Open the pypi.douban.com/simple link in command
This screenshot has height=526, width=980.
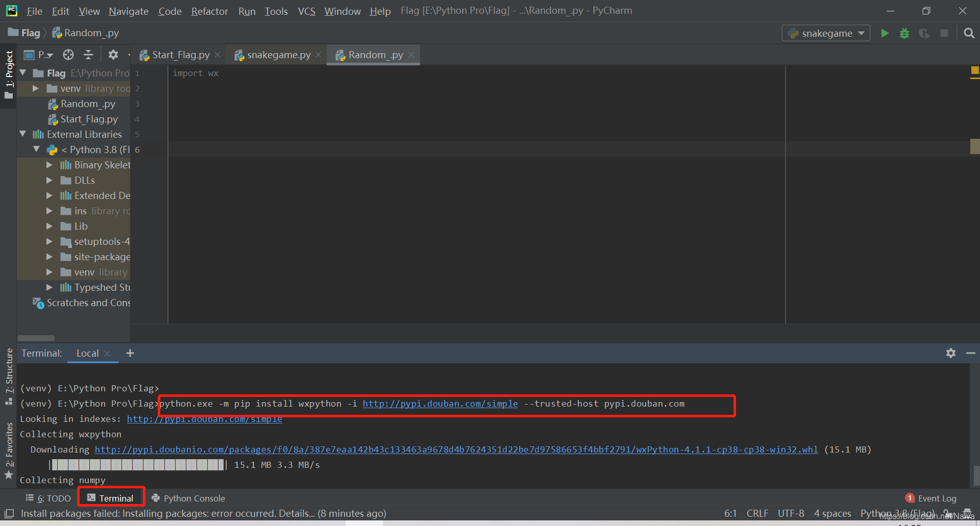click(x=440, y=404)
